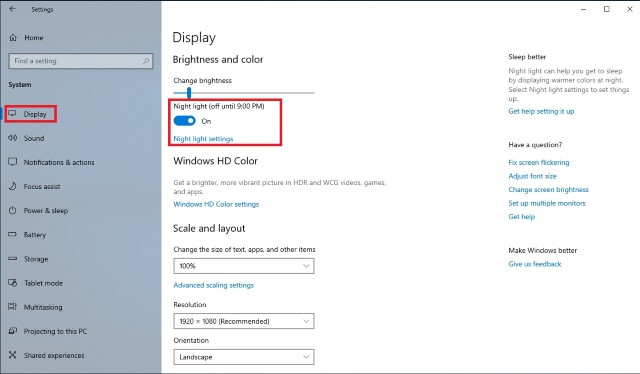Open Night light settings link
Image resolution: width=640 pixels, height=374 pixels.
click(x=203, y=139)
